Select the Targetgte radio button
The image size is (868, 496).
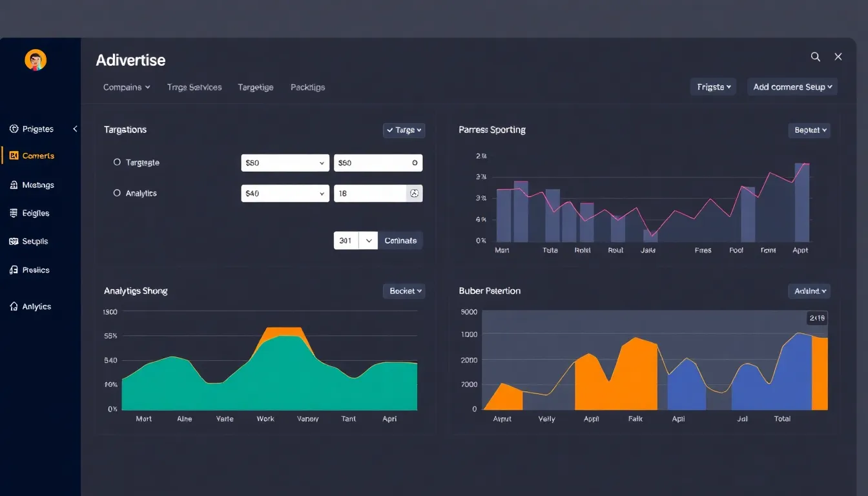click(x=117, y=162)
